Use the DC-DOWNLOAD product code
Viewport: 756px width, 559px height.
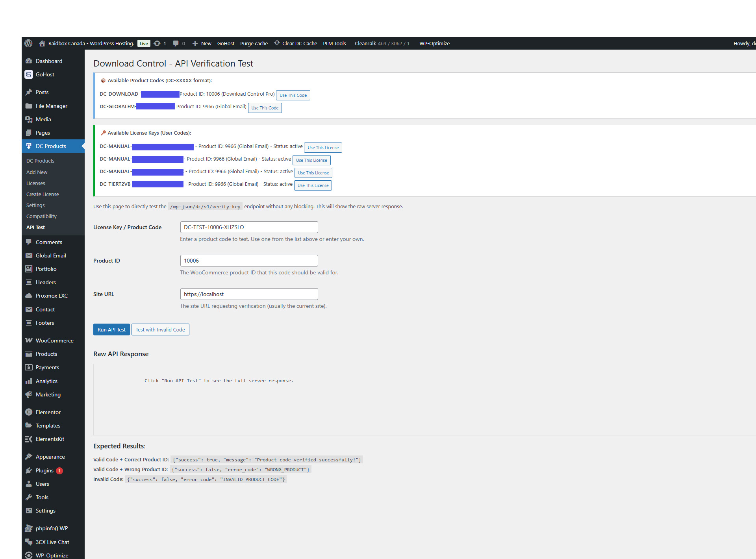click(x=293, y=95)
